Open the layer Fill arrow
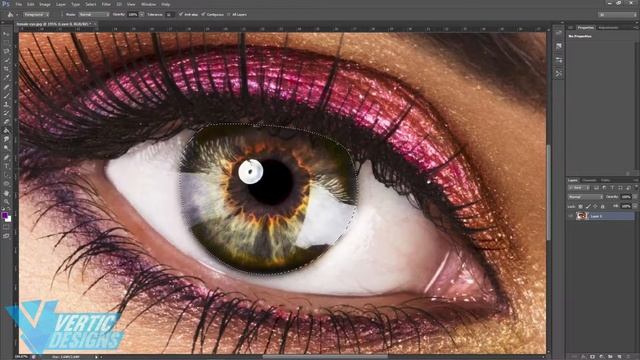 (x=635, y=207)
